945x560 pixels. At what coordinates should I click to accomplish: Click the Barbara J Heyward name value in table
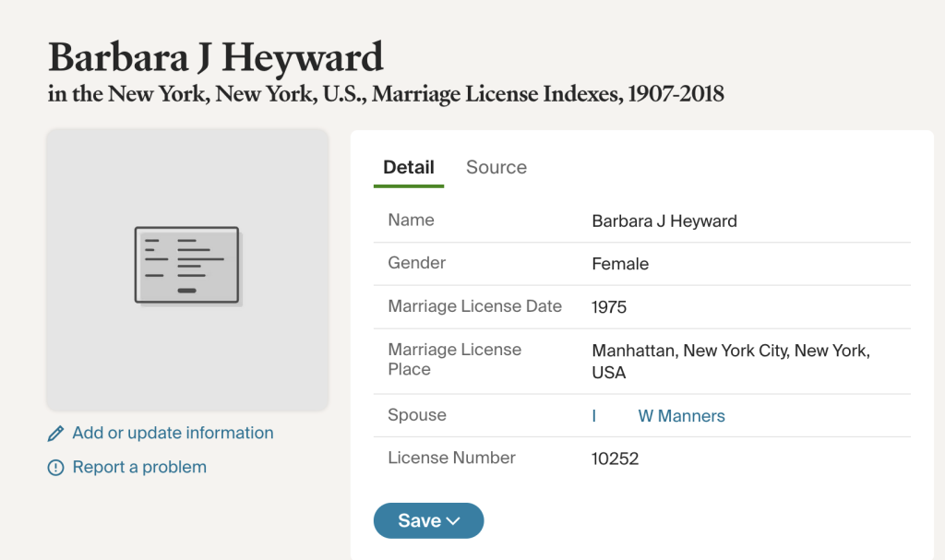click(x=664, y=221)
